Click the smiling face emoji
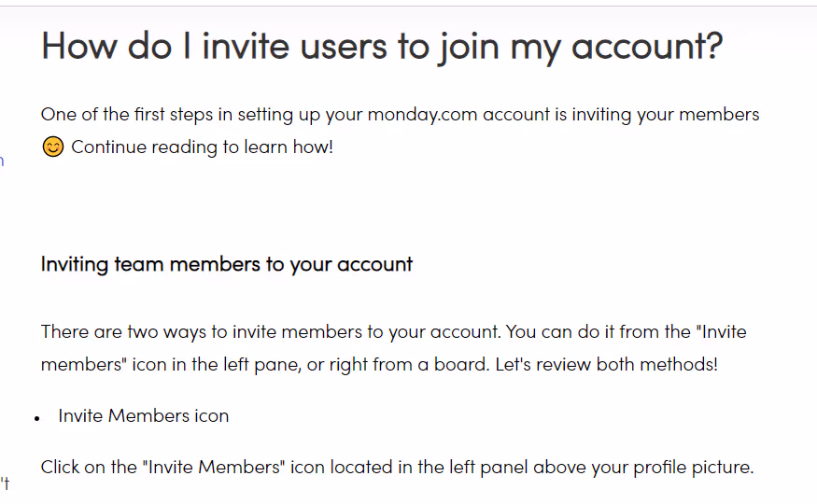This screenshot has height=504, width=817. 53,147
